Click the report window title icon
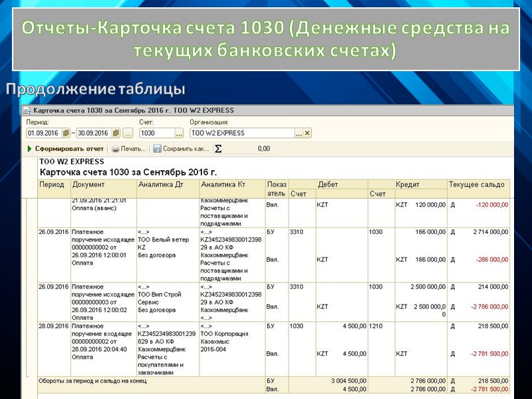532x399 pixels. [x=27, y=110]
